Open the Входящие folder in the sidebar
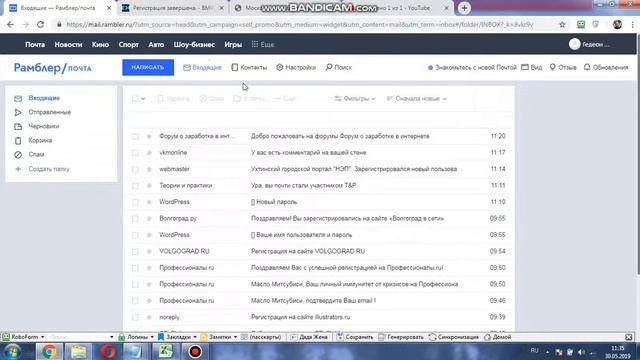 tap(44, 98)
